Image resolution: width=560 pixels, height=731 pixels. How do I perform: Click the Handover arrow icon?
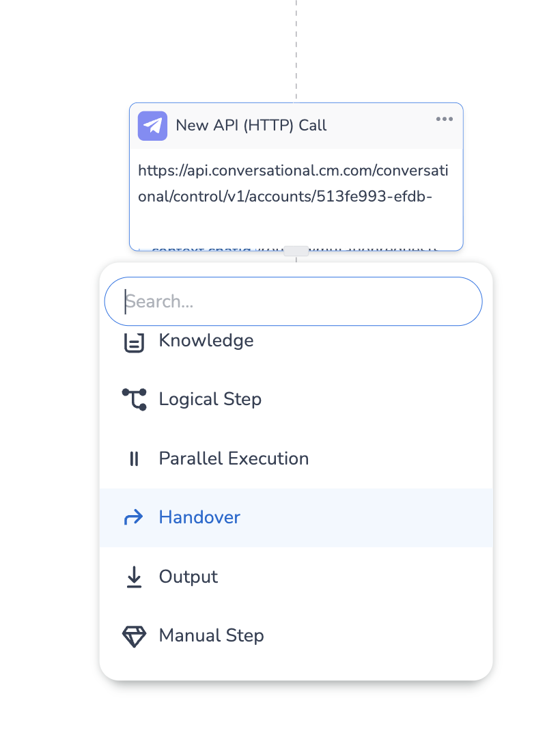[x=134, y=518]
